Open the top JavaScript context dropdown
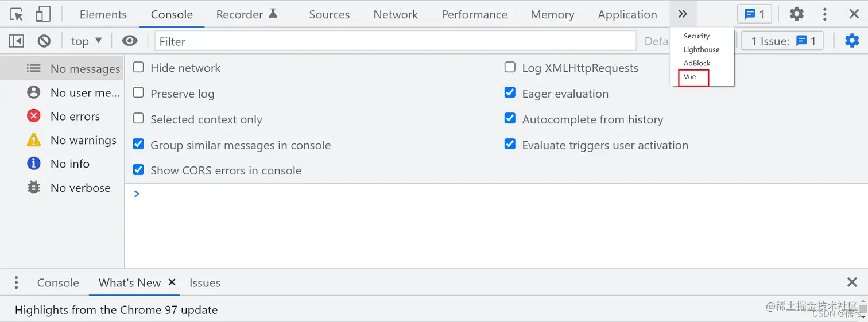868x322 pixels. coord(86,41)
